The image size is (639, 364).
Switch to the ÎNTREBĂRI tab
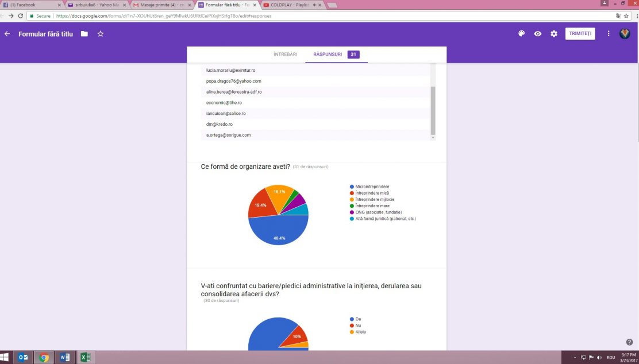point(285,55)
